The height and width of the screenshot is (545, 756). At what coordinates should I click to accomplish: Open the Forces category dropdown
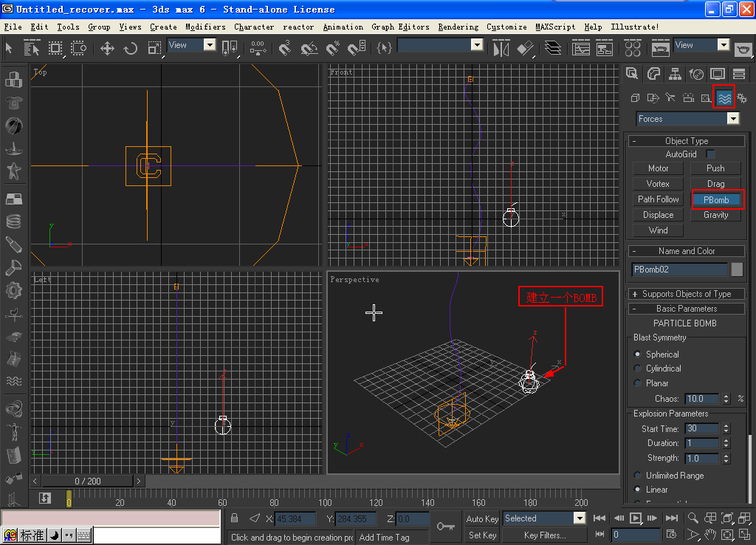coord(733,119)
